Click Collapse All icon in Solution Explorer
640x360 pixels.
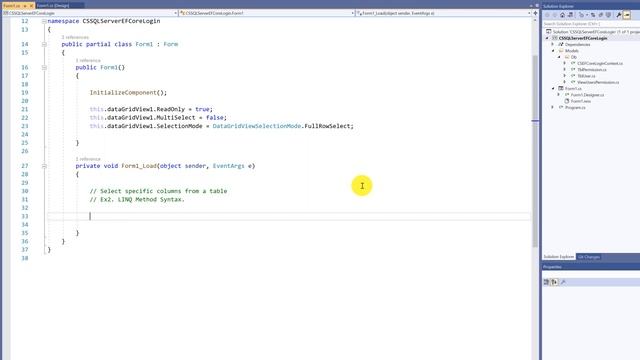pos(601,15)
